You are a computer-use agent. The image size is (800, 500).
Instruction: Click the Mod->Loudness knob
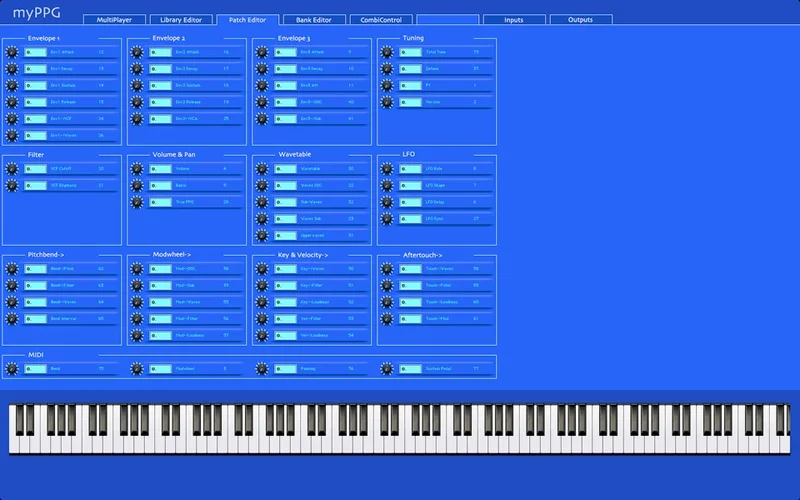[x=137, y=336]
